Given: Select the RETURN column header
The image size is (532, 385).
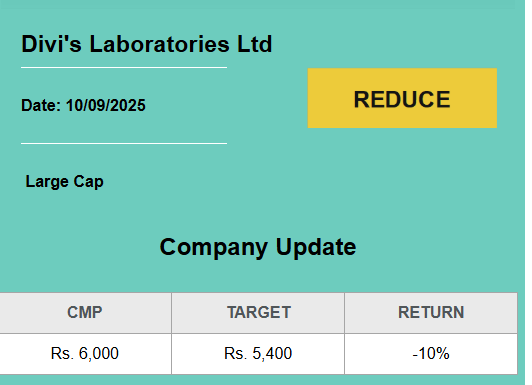Looking at the screenshot, I should 431,313.
